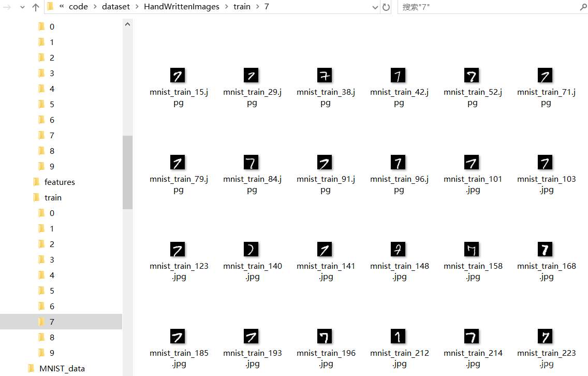Viewport: 588px width, 376px height.
Task: Open folder 5 above features
Action: (52, 104)
